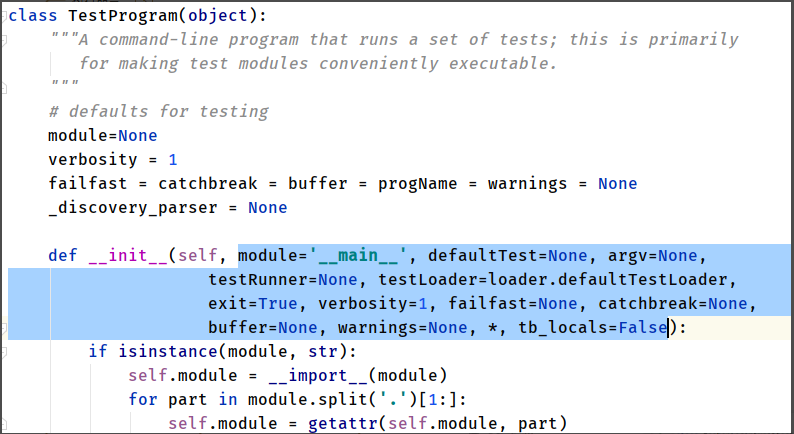
Task: Collapse the TestProgram class fold marker
Action: tap(5, 17)
